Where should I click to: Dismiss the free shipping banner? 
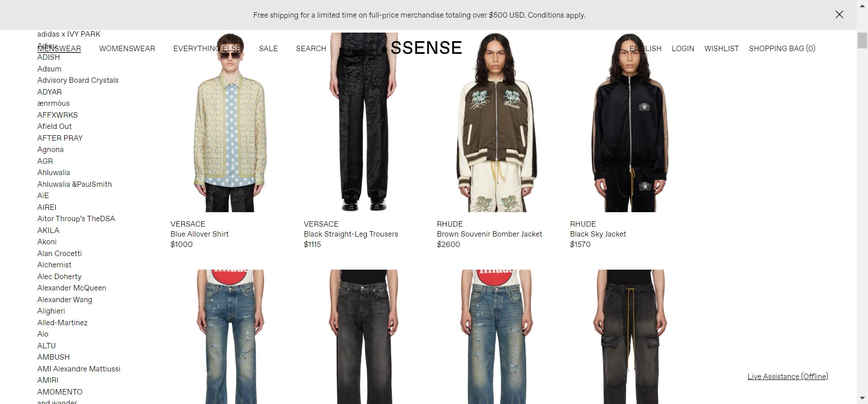(839, 14)
